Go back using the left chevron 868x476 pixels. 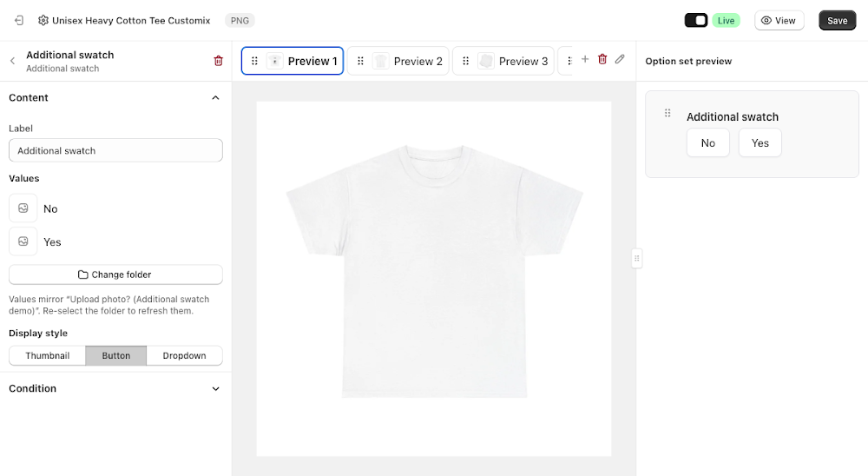[12, 61]
